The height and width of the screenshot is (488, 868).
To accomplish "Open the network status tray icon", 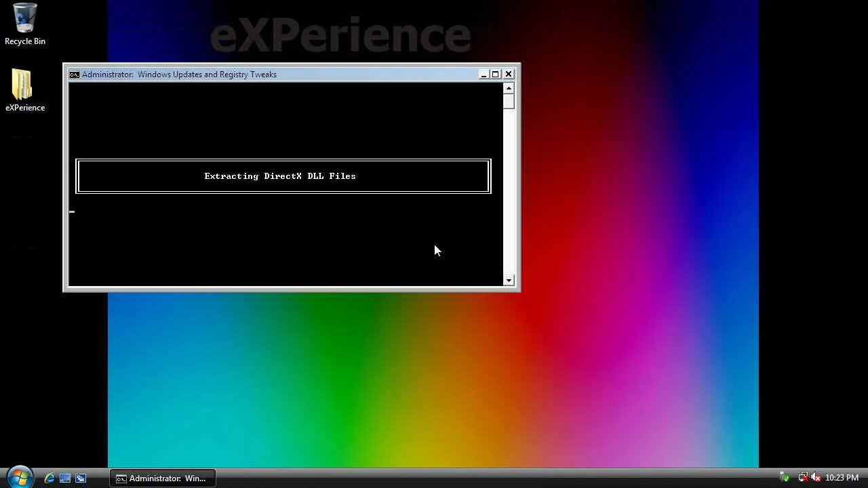I will point(802,478).
